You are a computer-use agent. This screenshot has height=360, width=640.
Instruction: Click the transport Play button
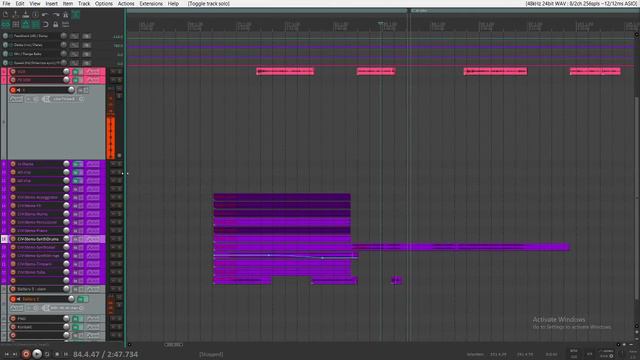point(37,354)
